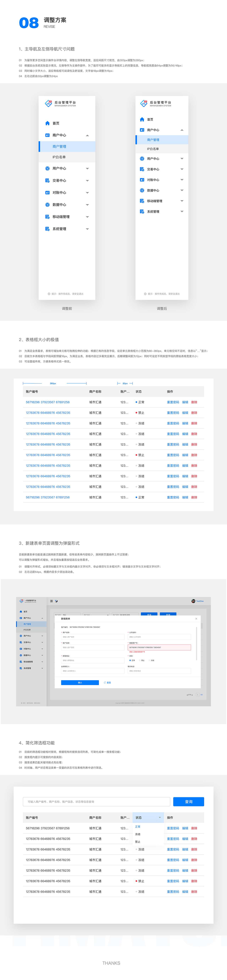Select IP白名单 submenu in 调整前 sidebar
The height and width of the screenshot is (980, 227).
click(x=67, y=157)
